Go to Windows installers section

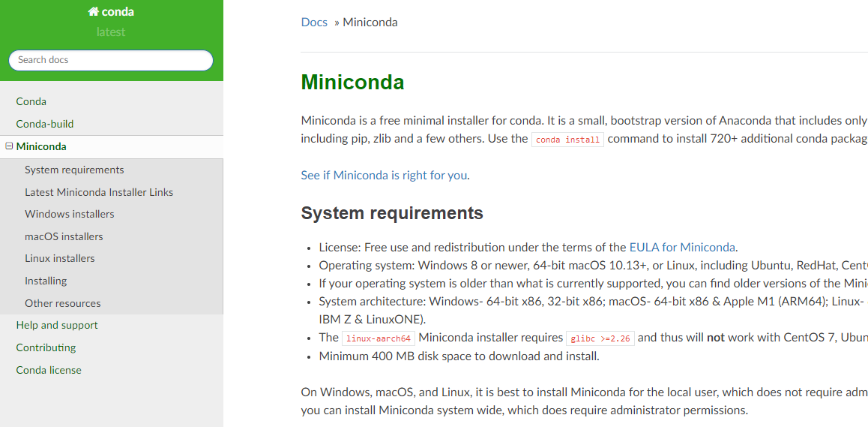pos(70,214)
